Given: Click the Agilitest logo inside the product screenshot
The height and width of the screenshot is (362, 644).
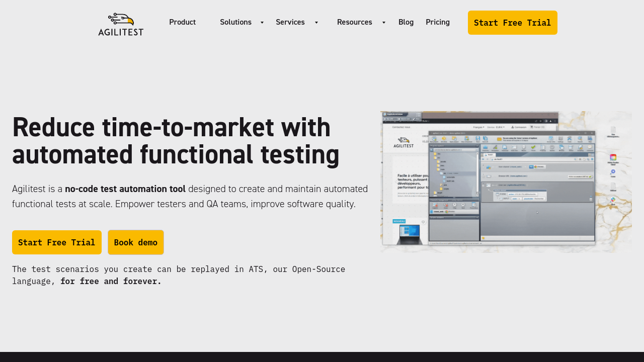Looking at the screenshot, I should pos(403,143).
